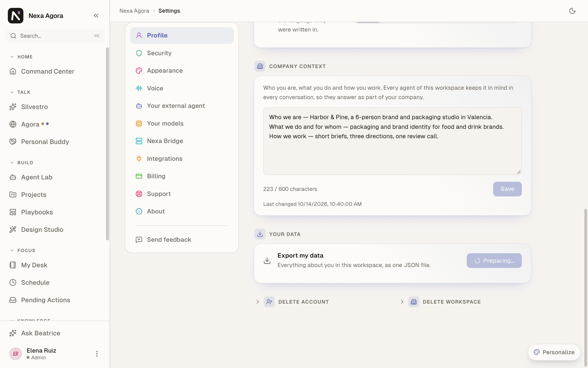The height and width of the screenshot is (368, 588).
Task: Open Billing settings
Action: pos(182,176)
